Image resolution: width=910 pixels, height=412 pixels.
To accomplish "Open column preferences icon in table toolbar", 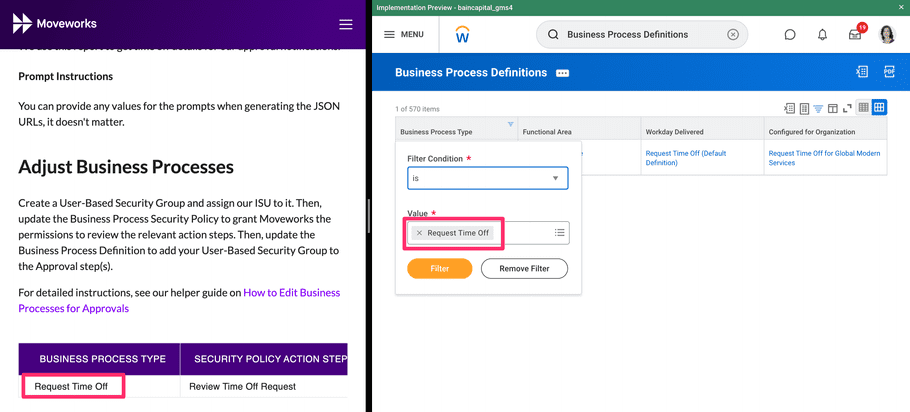I will coord(833,108).
